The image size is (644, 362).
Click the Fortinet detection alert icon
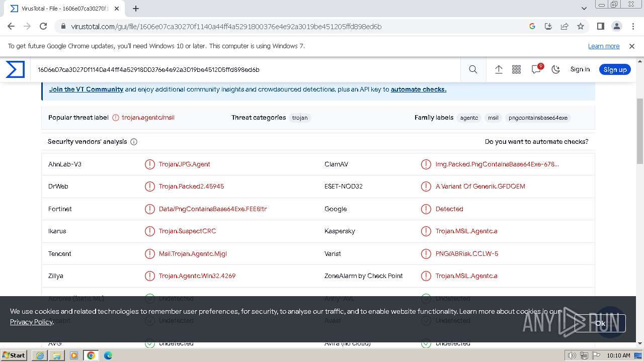[x=150, y=209]
